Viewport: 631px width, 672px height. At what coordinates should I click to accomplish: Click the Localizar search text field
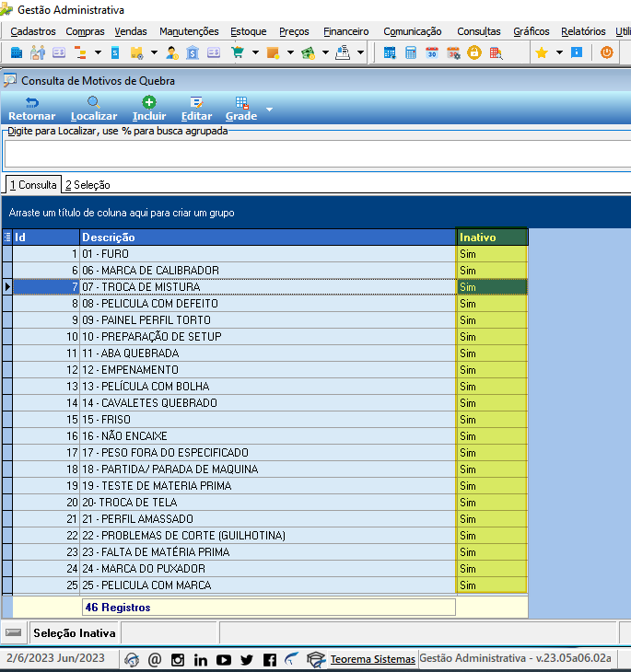[x=318, y=155]
